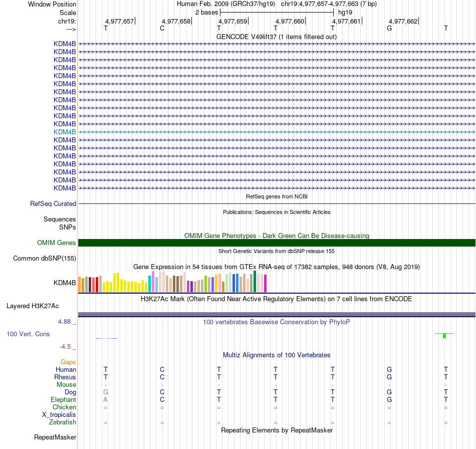This screenshot has height=449, width=476.
Task: Click position label 4,977,661 on the ruler
Action: click(346, 21)
